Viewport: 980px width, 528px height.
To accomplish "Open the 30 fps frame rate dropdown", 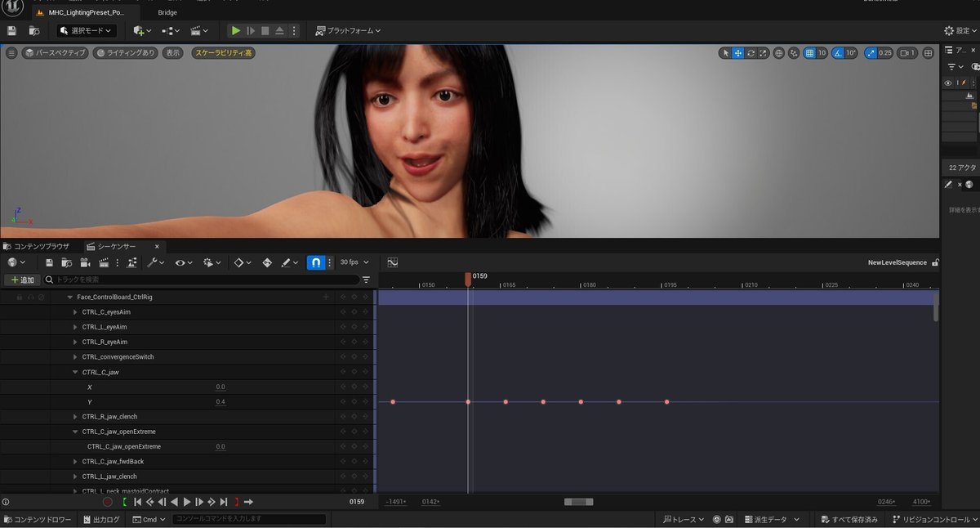I will [x=354, y=262].
